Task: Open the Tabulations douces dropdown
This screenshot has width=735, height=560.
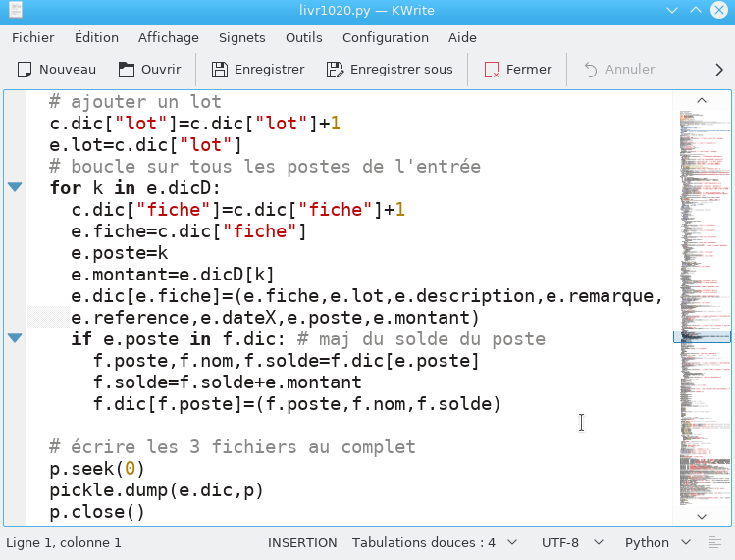Action: 435,542
